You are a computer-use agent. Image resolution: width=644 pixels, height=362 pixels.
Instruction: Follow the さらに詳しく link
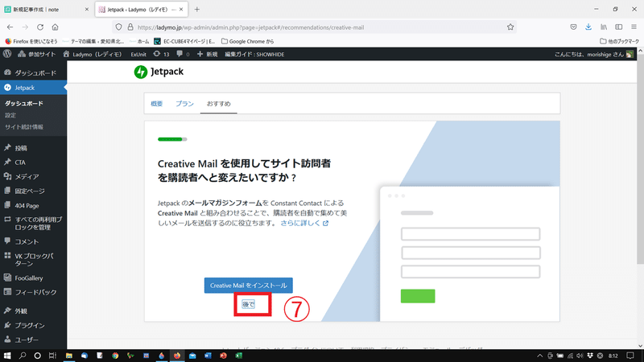coord(304,224)
